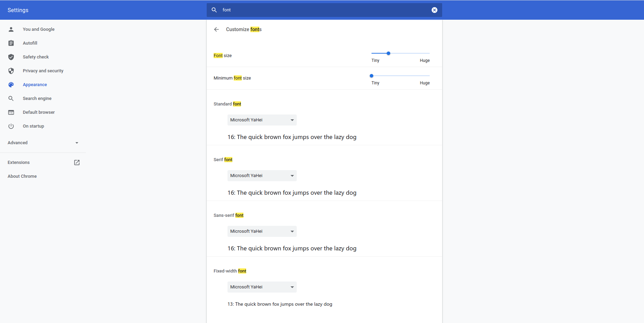Open Privacy and security settings
The height and width of the screenshot is (323, 644).
[x=43, y=71]
